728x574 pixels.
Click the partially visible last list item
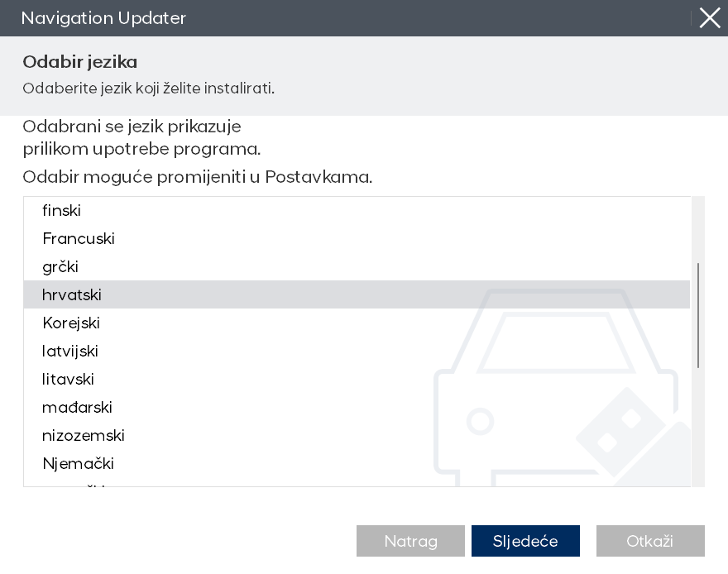tap(74, 483)
